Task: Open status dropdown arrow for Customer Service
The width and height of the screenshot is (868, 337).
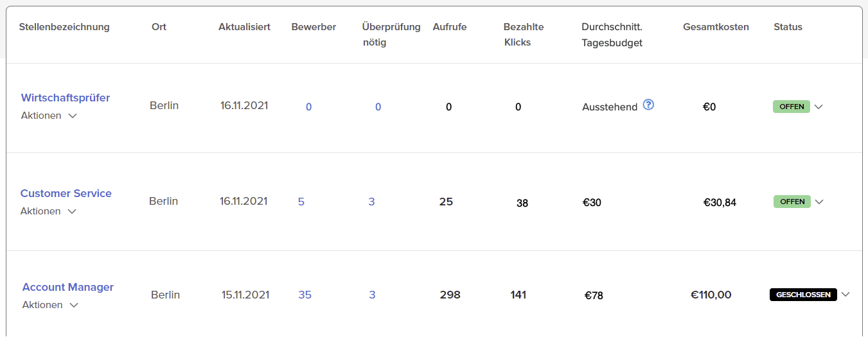Action: click(819, 202)
